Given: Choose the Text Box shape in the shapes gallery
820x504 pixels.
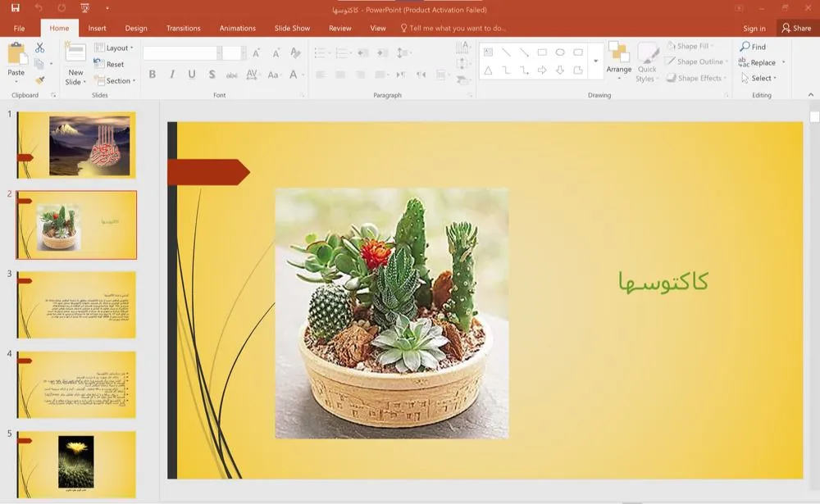Looking at the screenshot, I should 488,52.
